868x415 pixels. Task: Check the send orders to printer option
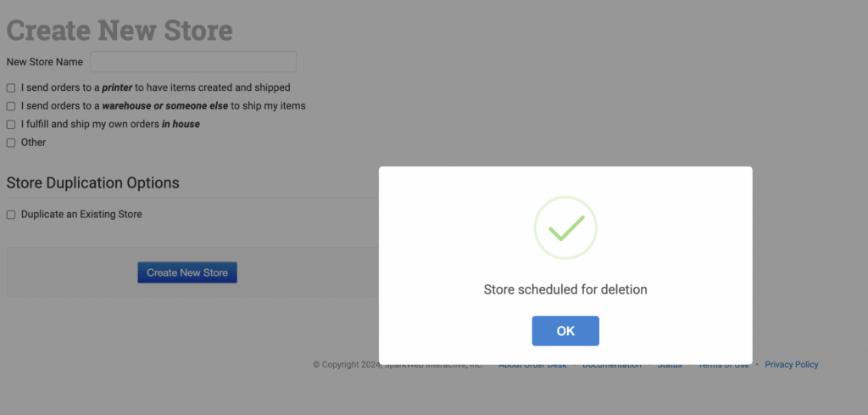11,88
